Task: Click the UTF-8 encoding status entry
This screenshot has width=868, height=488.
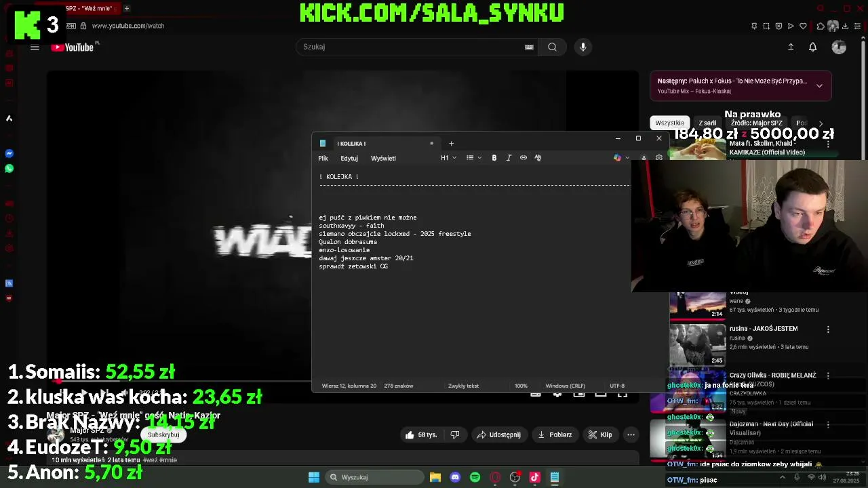Action: pos(616,386)
